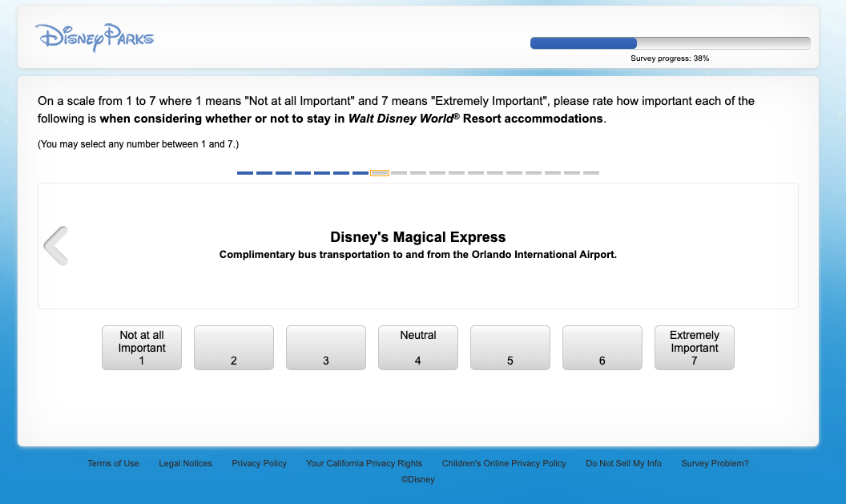Select rating option 2
This screenshot has width=846, height=504.
click(233, 348)
